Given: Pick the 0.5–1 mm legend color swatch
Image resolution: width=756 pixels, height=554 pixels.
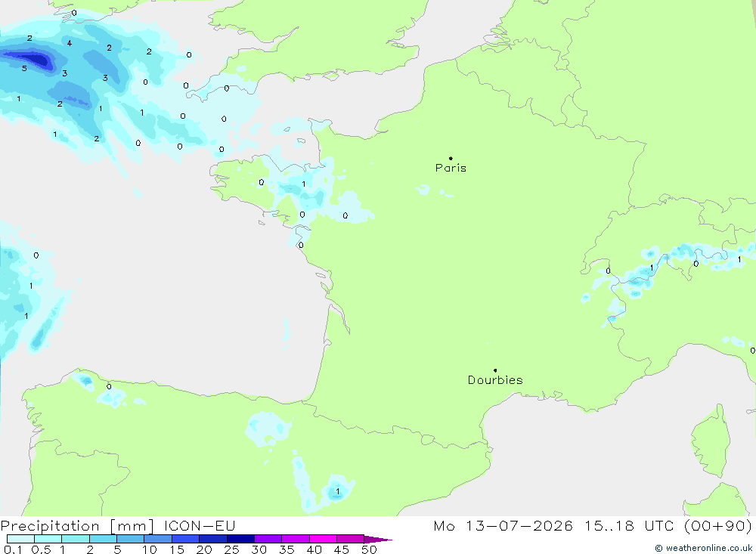Looking at the screenshot, I should pyautogui.click(x=48, y=539).
